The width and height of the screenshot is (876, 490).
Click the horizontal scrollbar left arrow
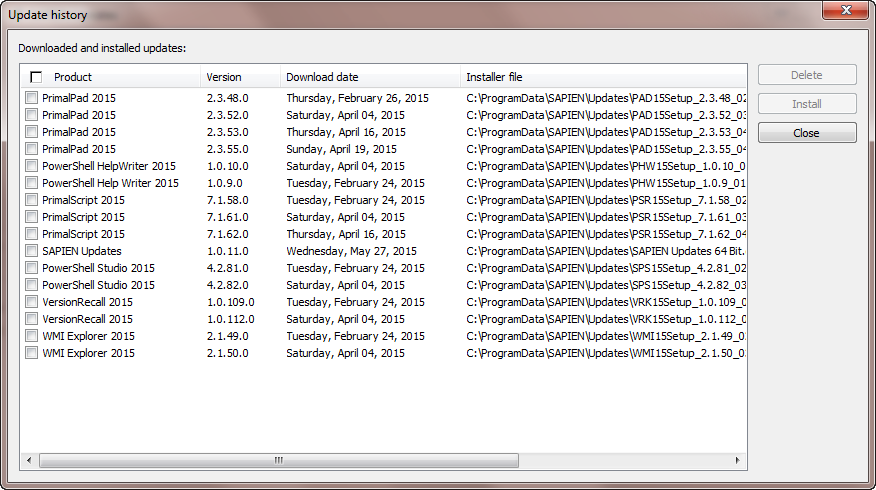pos(29,460)
